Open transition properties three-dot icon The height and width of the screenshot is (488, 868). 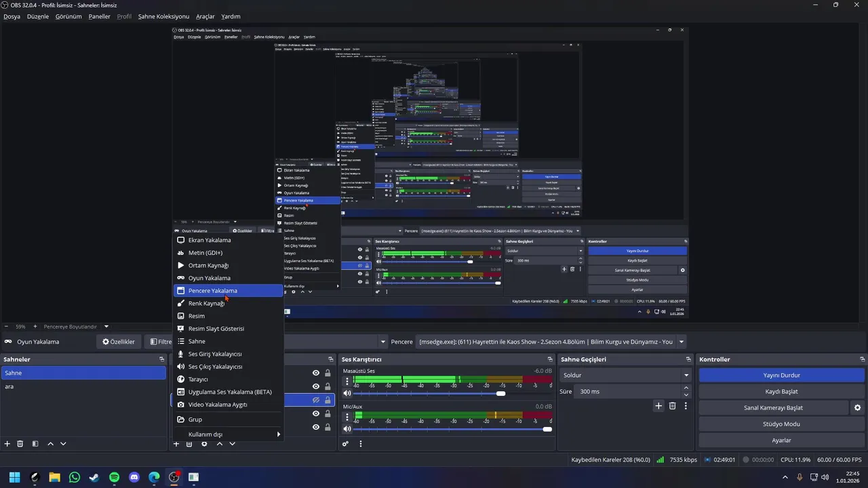(686, 406)
